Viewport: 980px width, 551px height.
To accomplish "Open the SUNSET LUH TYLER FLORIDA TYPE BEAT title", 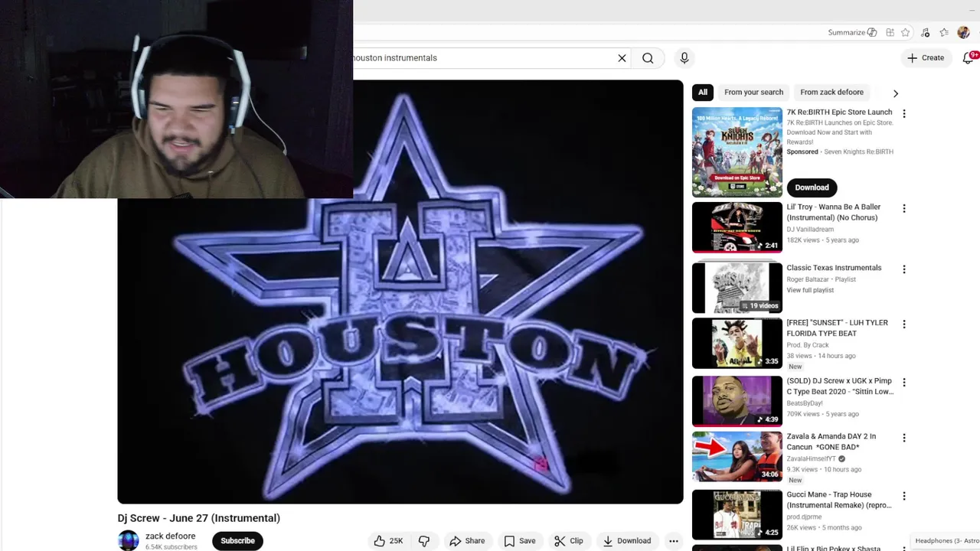I will click(x=837, y=328).
